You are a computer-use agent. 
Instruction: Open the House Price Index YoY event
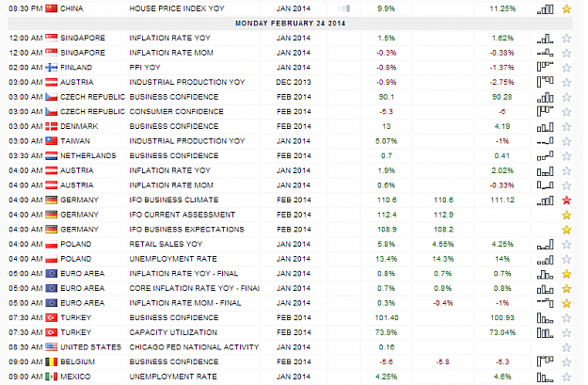(x=177, y=8)
